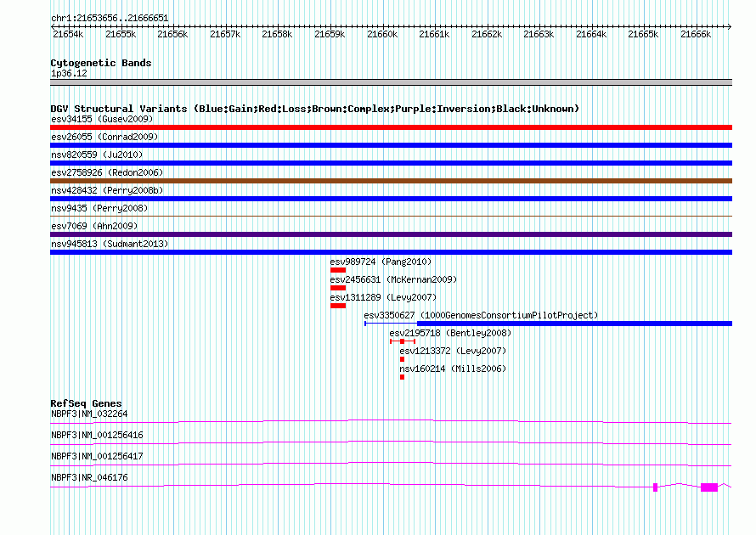Viewport: 756px width, 535px height.
Task: Click the 21662k ruler tick label
Action: click(487, 34)
